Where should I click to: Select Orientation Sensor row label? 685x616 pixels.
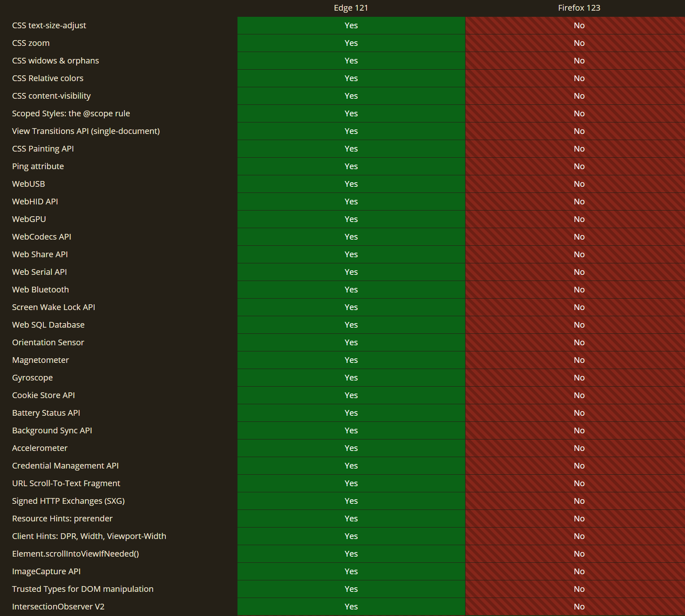[48, 342]
